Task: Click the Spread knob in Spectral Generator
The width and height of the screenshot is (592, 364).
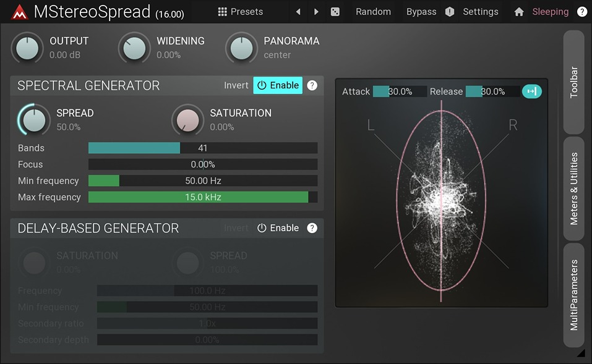Action: click(33, 119)
